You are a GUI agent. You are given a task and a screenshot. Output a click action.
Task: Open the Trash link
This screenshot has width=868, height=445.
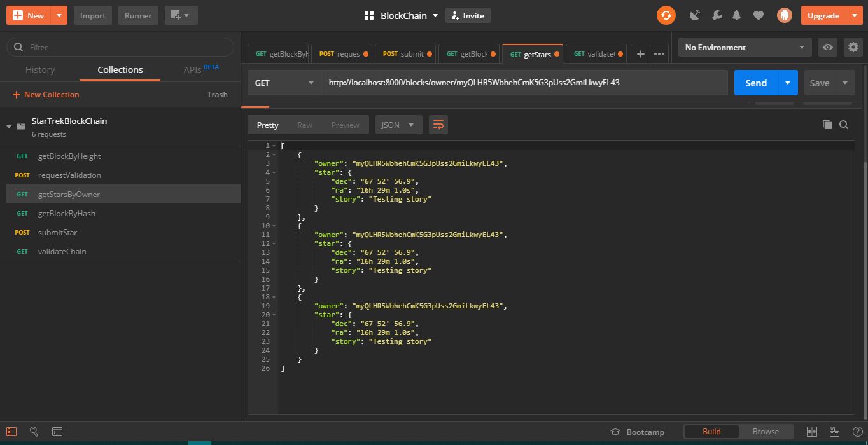click(x=217, y=94)
